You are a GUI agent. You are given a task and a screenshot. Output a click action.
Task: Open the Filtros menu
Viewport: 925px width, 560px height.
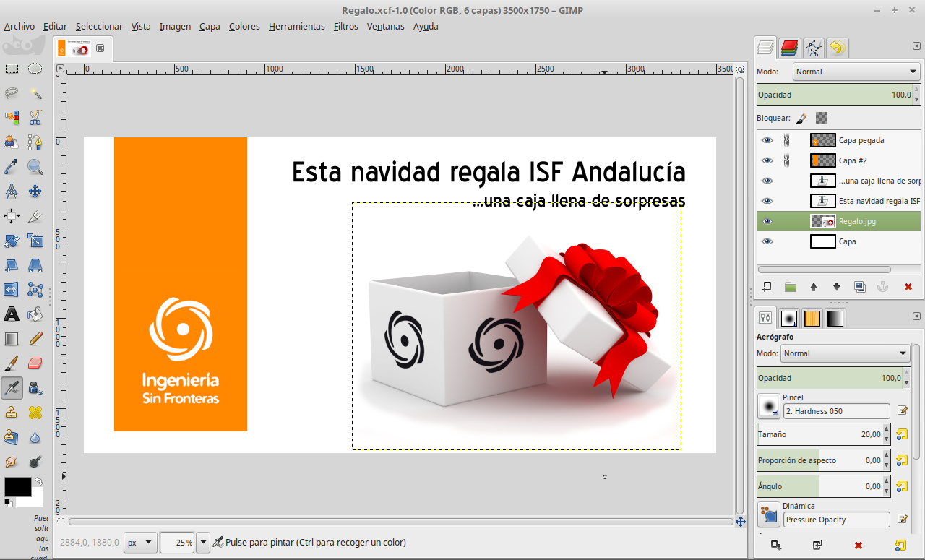[x=345, y=26]
